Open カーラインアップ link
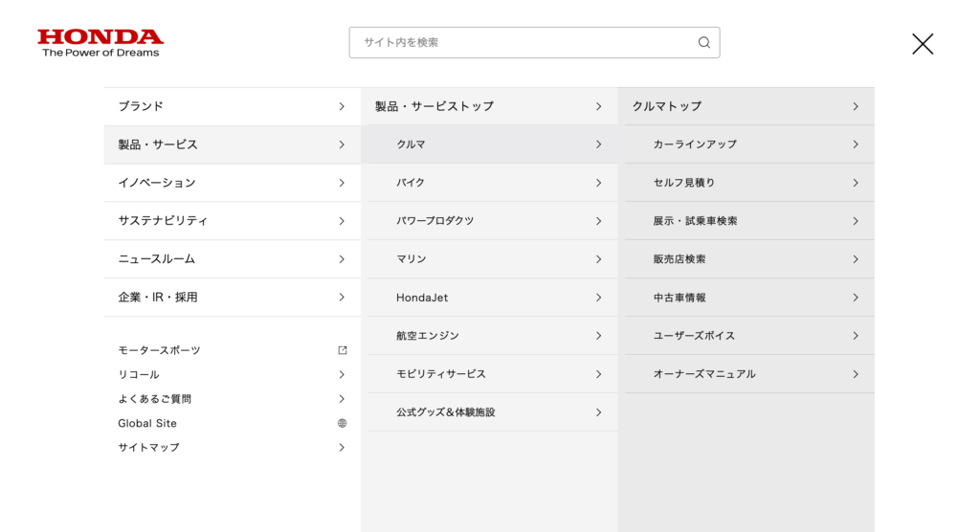The width and height of the screenshot is (980, 532). (749, 144)
